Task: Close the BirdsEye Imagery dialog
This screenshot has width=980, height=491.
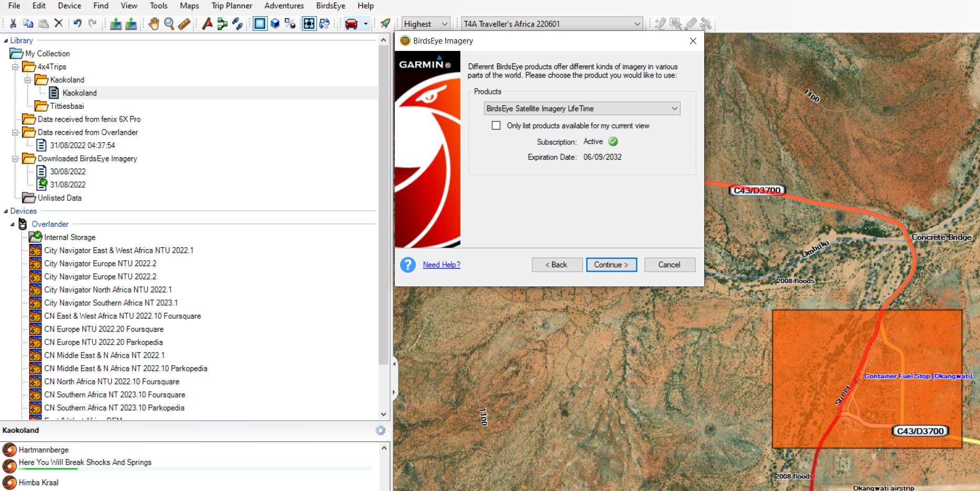Action: coord(693,41)
